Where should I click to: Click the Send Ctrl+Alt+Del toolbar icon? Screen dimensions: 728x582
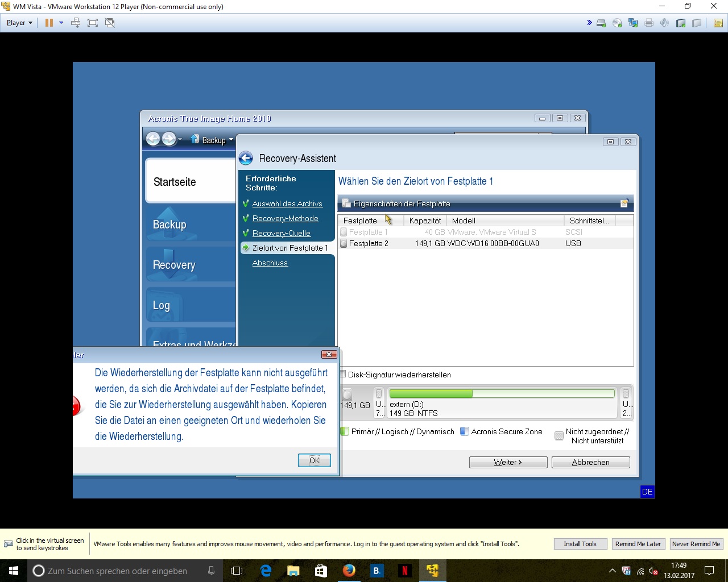click(76, 23)
